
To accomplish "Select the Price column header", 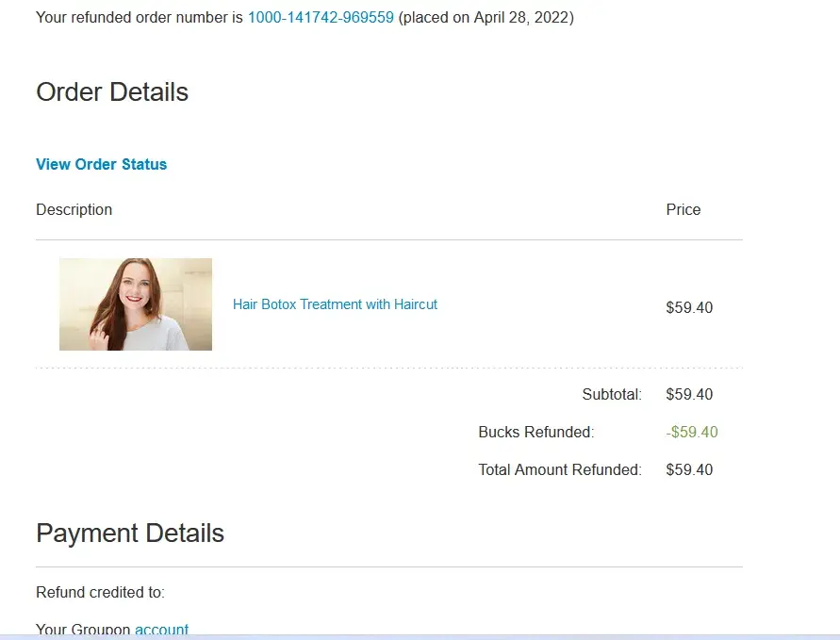I will tap(684, 209).
